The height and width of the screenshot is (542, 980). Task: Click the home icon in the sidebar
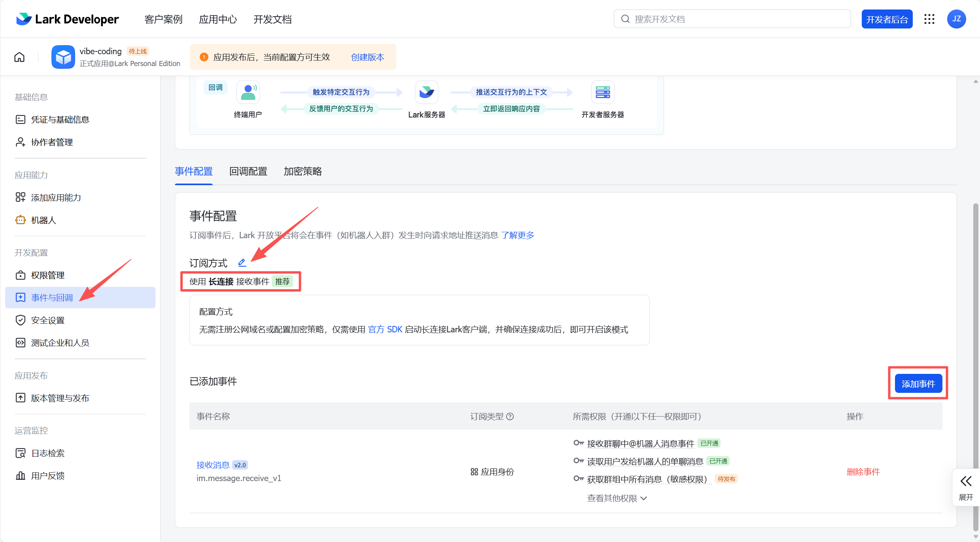click(x=19, y=57)
